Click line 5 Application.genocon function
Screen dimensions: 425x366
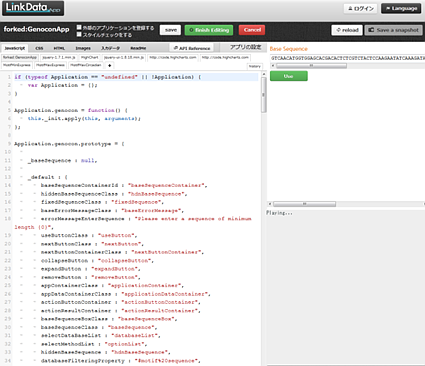(71, 110)
